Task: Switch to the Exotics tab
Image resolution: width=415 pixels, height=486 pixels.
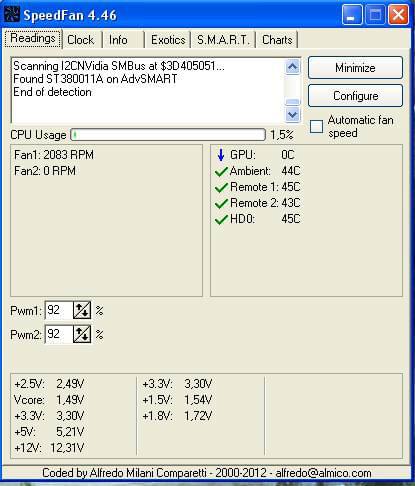Action: (x=168, y=40)
